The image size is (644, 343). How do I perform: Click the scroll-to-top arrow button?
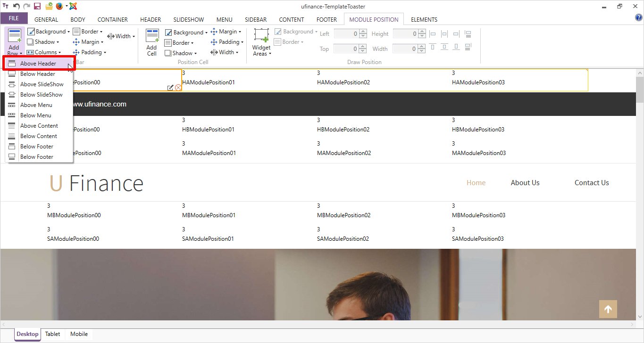coord(608,309)
